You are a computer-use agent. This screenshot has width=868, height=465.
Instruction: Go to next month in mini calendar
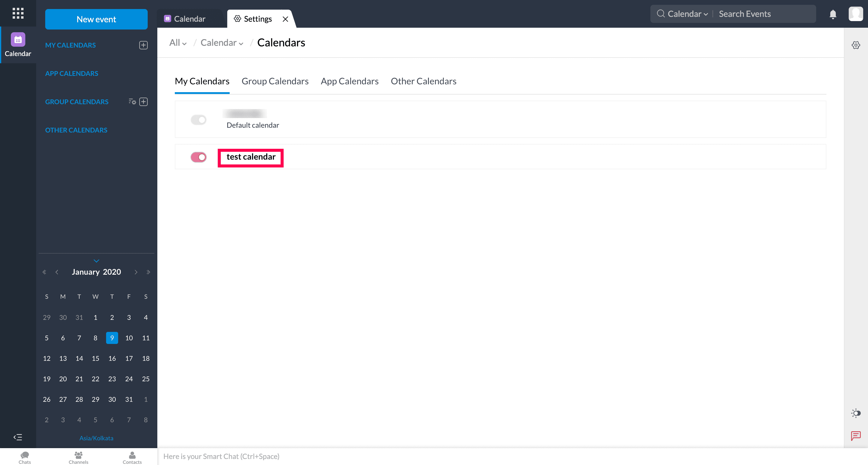click(136, 272)
